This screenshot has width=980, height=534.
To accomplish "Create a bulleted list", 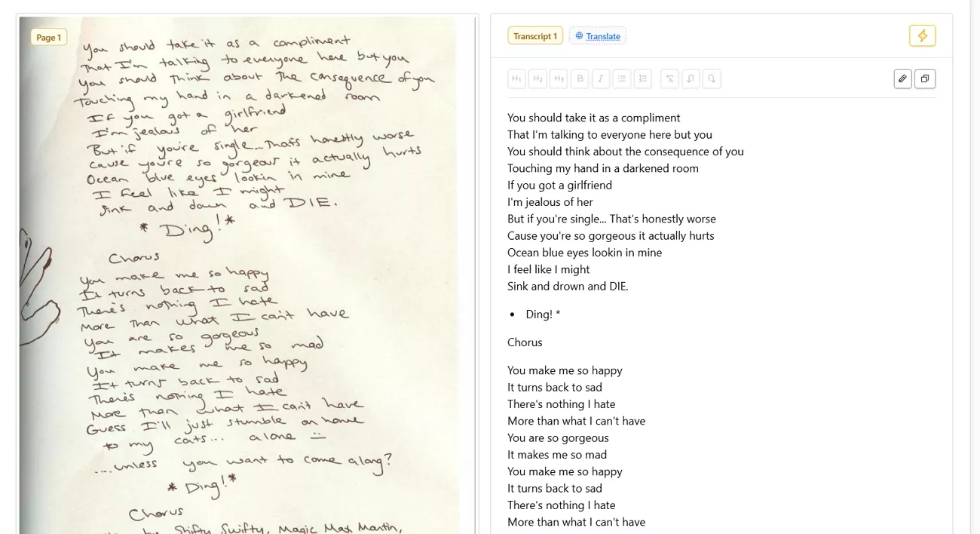I will coord(622,78).
